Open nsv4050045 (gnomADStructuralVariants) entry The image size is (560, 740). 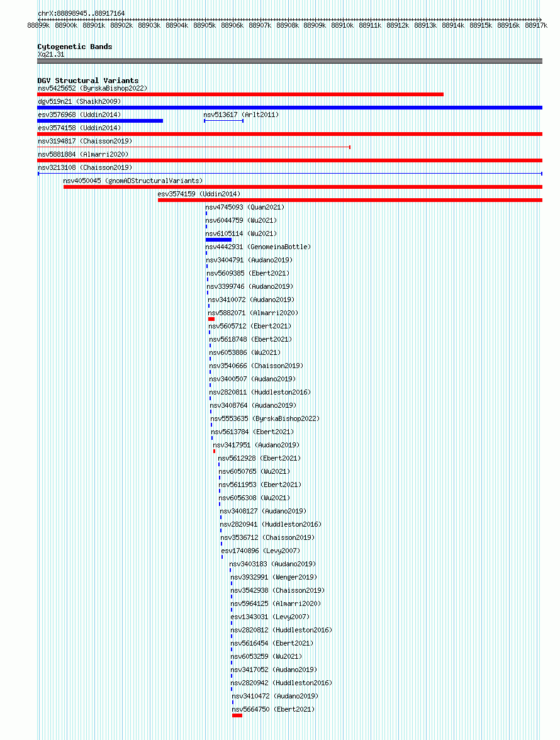[133, 181]
